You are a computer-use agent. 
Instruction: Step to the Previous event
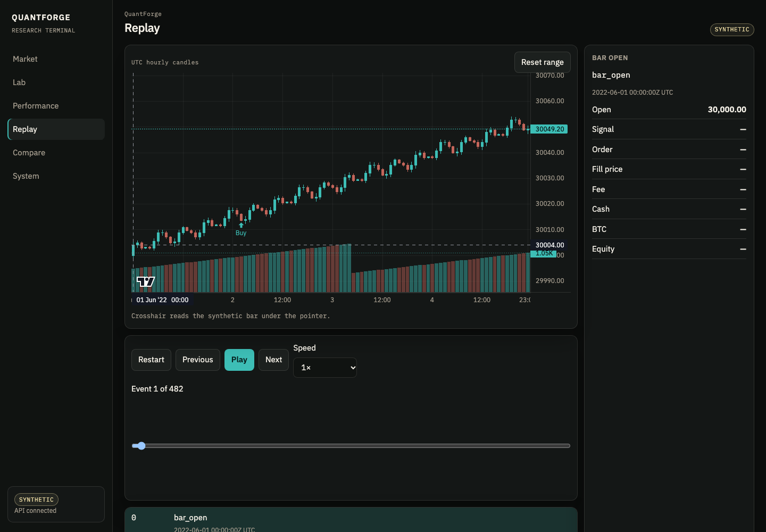pos(197,360)
